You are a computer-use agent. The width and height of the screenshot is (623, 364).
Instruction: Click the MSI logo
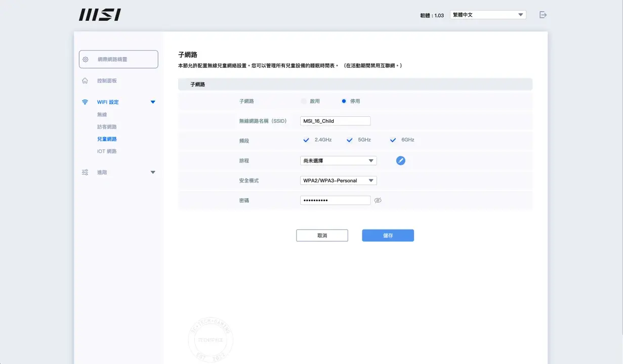(x=100, y=15)
